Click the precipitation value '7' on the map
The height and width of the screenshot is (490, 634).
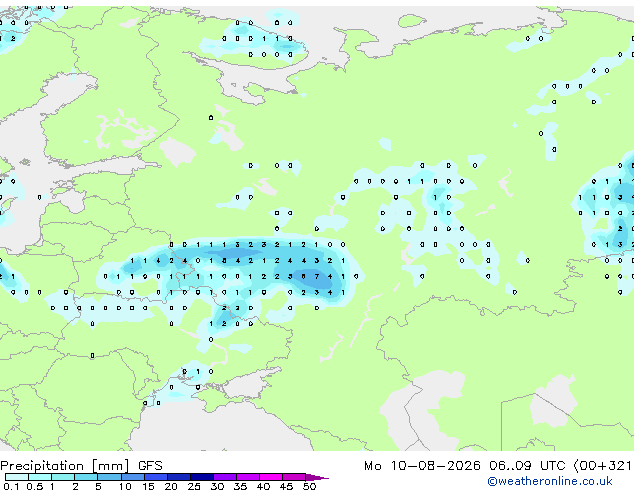click(x=317, y=277)
